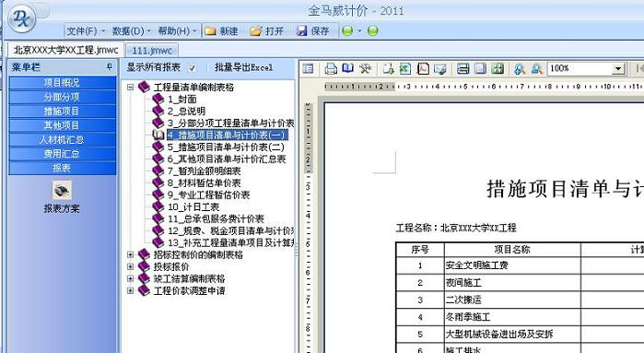Open 数据(D) menu
The width and height of the screenshot is (644, 353).
[x=132, y=30]
